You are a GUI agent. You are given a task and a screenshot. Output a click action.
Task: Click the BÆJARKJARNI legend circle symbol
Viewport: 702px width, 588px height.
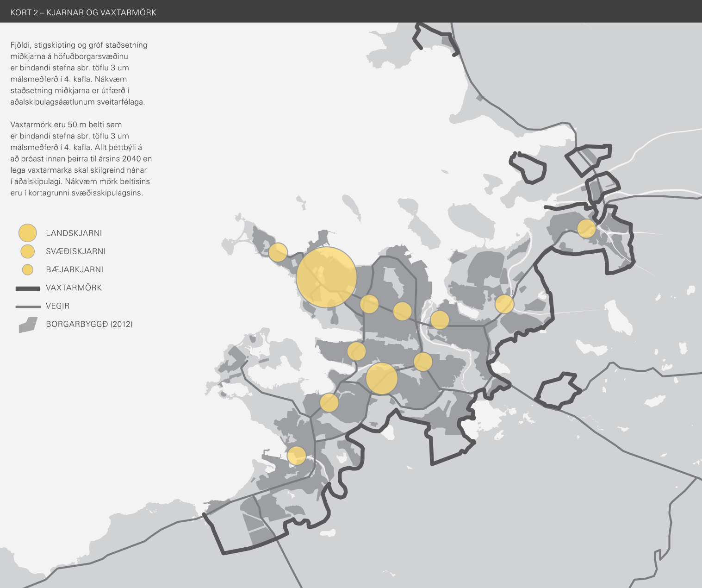click(28, 269)
